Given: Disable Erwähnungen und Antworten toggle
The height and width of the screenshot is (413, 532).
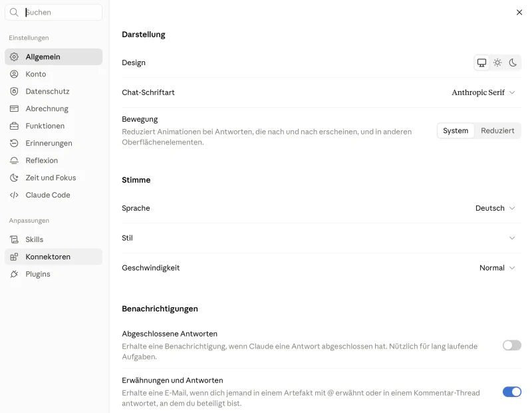Looking at the screenshot, I should point(512,392).
